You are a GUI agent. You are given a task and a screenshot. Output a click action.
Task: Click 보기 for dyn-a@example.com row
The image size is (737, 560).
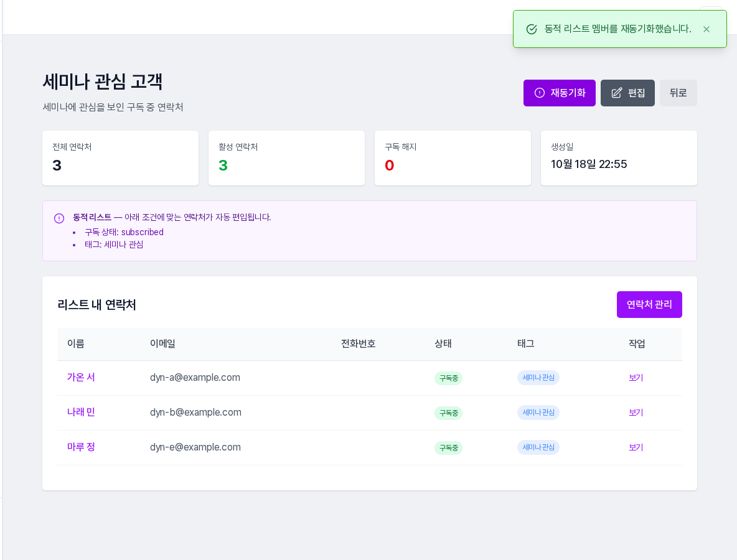[x=636, y=378]
